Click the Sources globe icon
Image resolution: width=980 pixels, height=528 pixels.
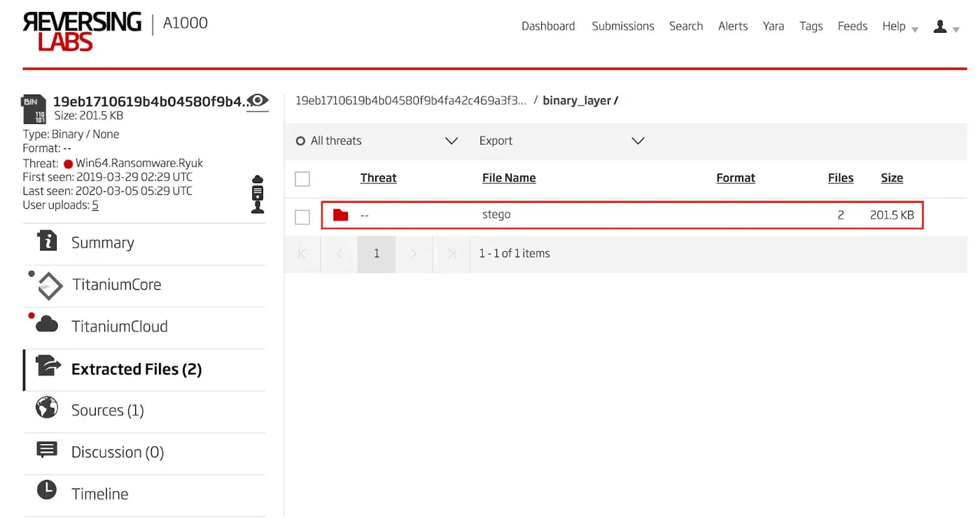point(47,408)
